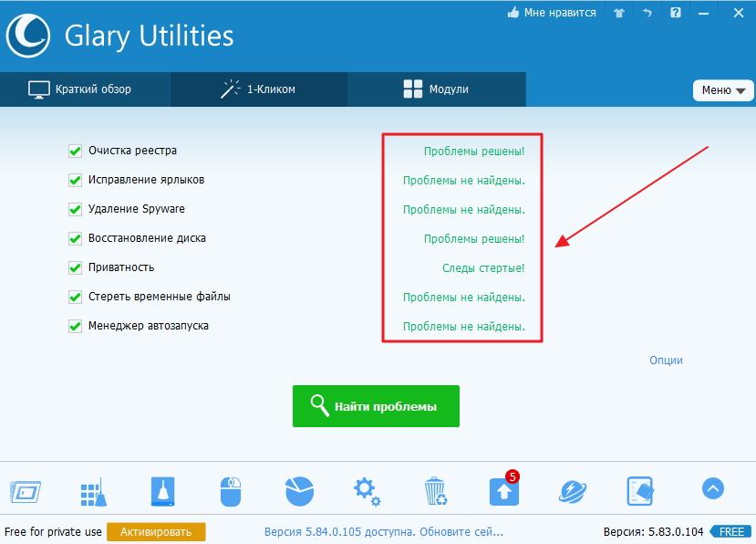
Task: Click the undo/restore arrow icon in title bar
Action: click(x=647, y=13)
